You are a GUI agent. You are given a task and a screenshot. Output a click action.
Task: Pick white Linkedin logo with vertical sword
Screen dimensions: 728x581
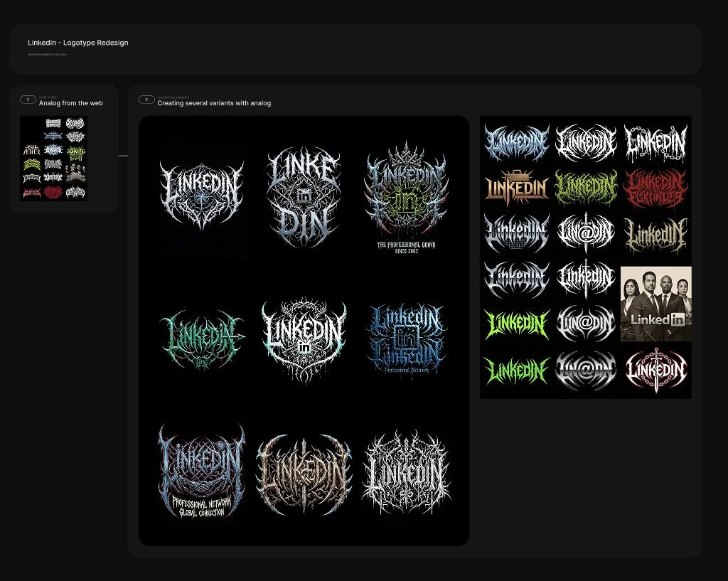pyautogui.click(x=586, y=278)
